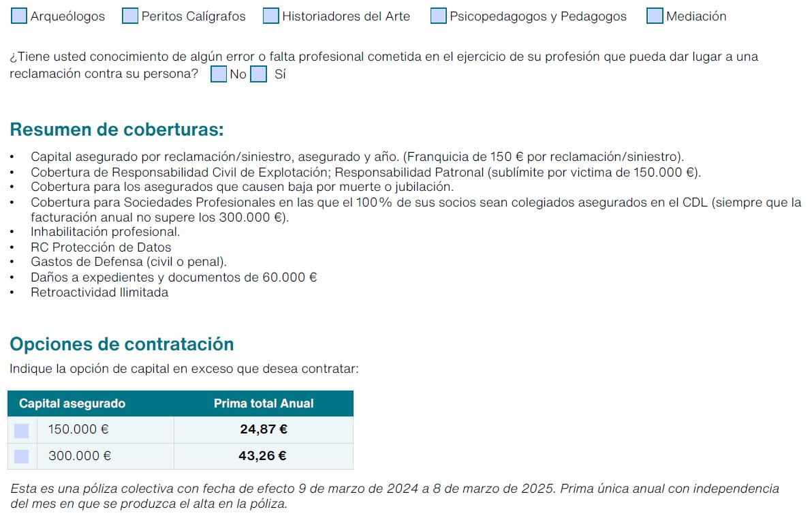Click the Prima total Anual column header
Screen dimensions: 812x520
264,403
